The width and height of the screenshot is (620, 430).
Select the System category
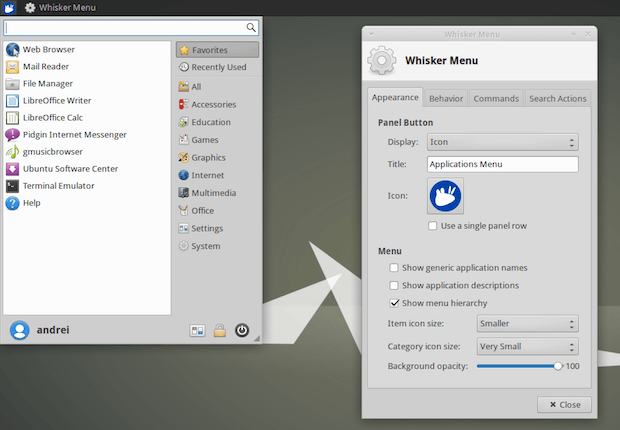coord(217,246)
